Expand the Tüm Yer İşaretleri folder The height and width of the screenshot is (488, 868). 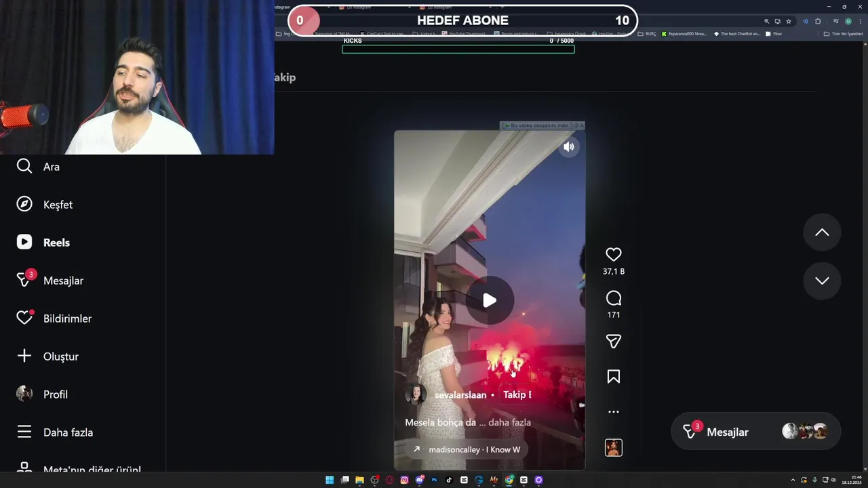pos(844,34)
